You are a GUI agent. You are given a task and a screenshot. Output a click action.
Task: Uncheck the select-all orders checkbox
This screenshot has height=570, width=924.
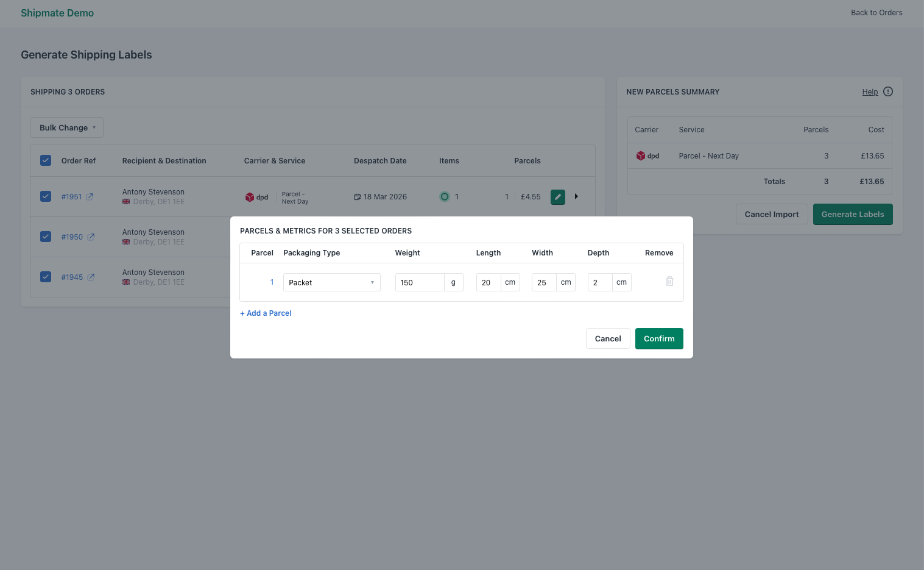coord(46,160)
